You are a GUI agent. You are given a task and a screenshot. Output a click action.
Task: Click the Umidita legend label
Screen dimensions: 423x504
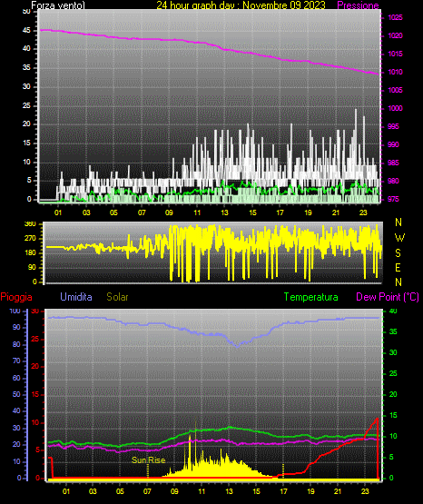click(76, 297)
